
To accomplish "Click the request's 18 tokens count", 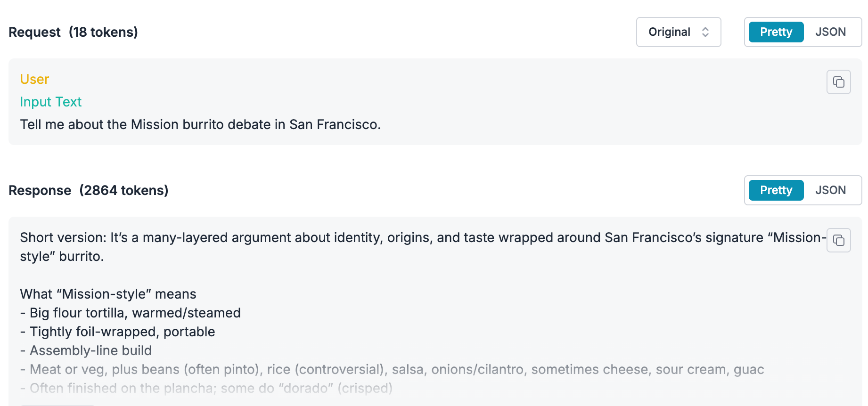I will (x=103, y=32).
